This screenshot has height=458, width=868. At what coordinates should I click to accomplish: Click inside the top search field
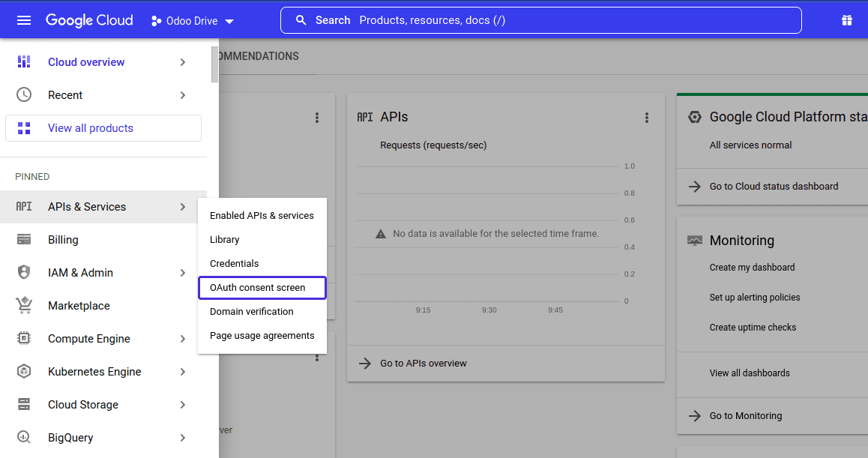540,20
